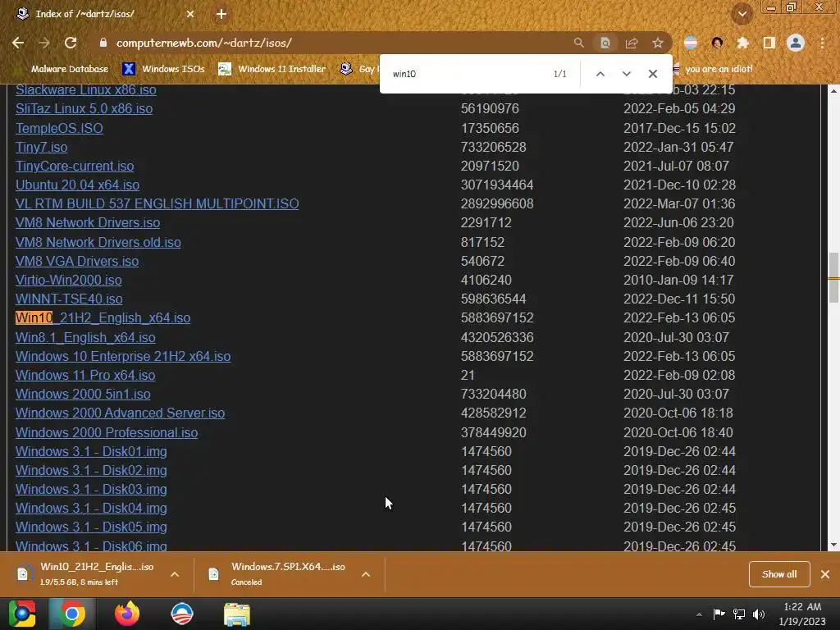Click the forward navigation arrow
The image size is (840, 630).
pos(44,43)
